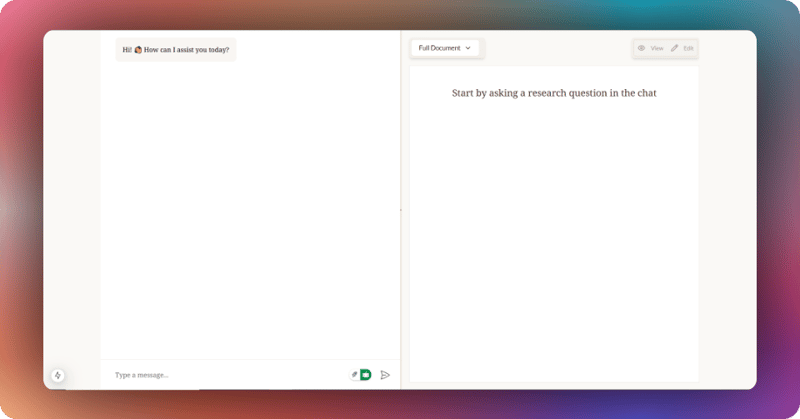Toggle the pen/document mode switch near message box

[360, 375]
